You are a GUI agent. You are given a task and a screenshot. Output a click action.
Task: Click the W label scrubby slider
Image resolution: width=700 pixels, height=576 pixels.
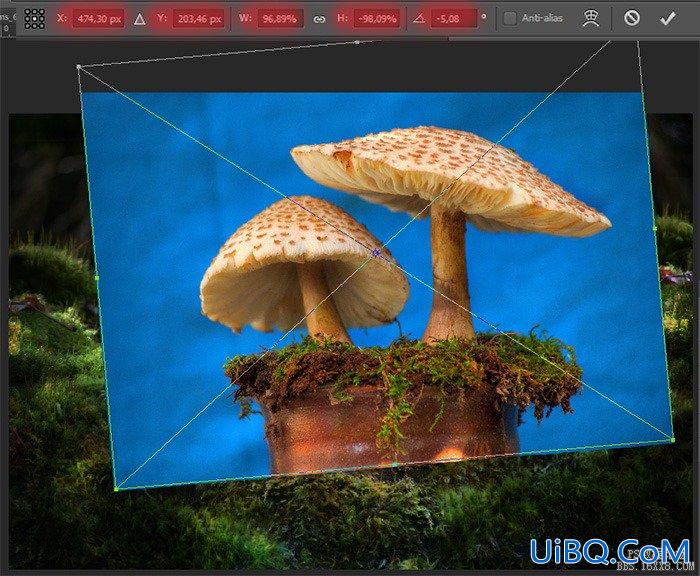(245, 18)
